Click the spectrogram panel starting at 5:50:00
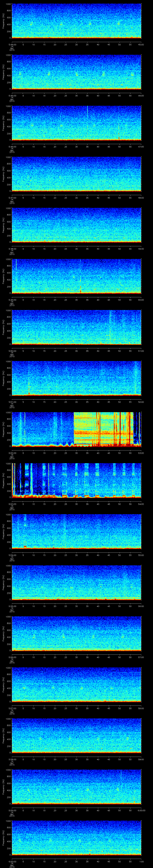This screenshot has height=868, width=153. (x=76, y=327)
